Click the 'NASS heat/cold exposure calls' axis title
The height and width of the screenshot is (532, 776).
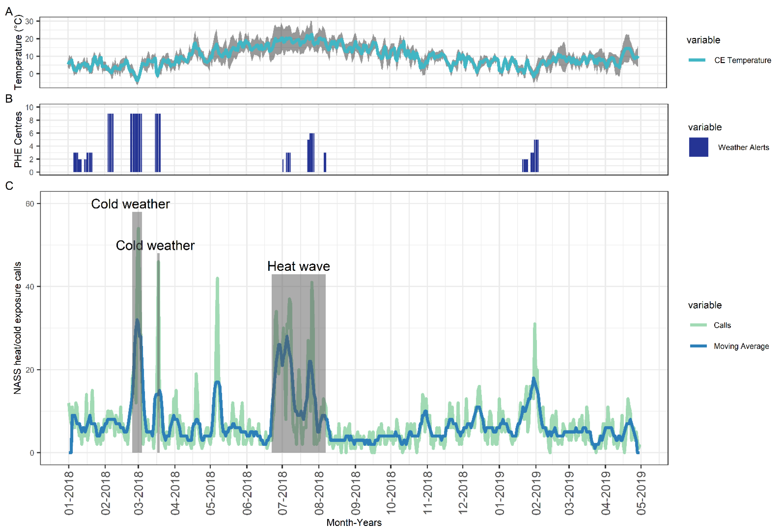pyautogui.click(x=17, y=328)
